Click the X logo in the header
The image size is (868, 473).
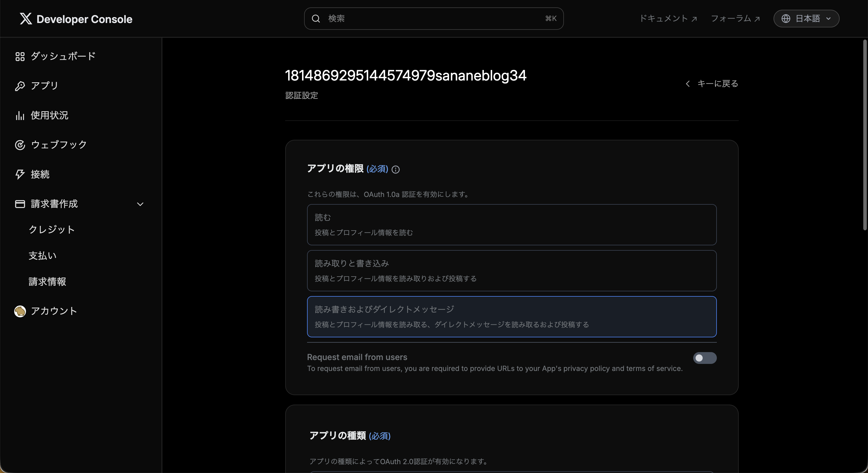pyautogui.click(x=26, y=19)
